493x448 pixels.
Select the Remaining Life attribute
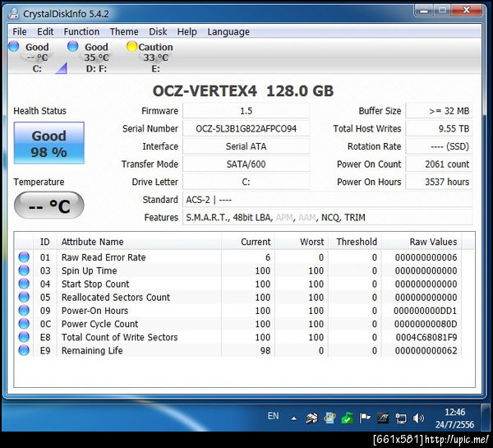pos(92,350)
